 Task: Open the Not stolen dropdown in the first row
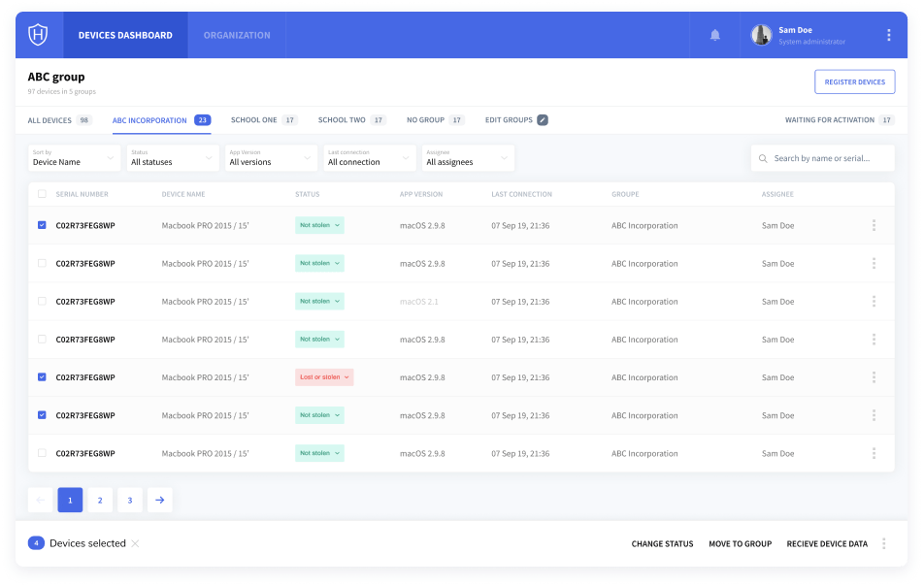(x=319, y=225)
